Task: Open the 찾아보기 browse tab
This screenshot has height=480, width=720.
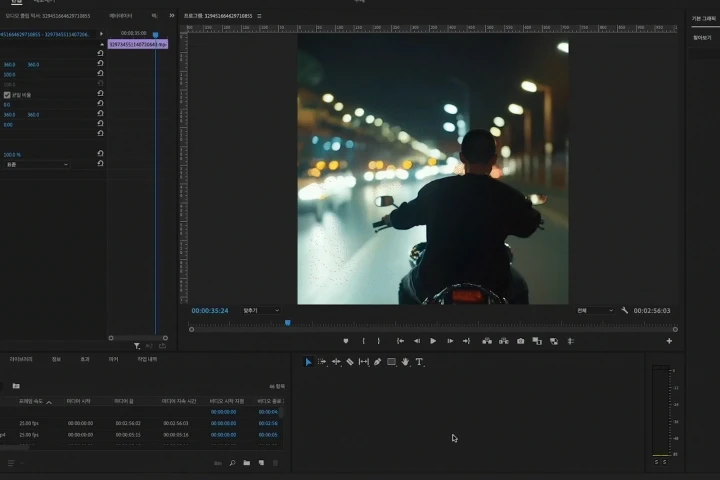Action: [702, 38]
